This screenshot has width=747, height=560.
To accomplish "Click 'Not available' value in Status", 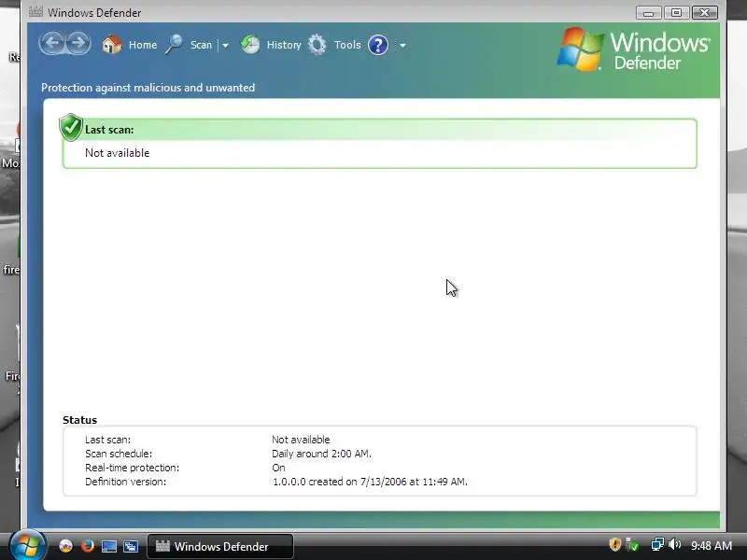I will click(x=301, y=440).
